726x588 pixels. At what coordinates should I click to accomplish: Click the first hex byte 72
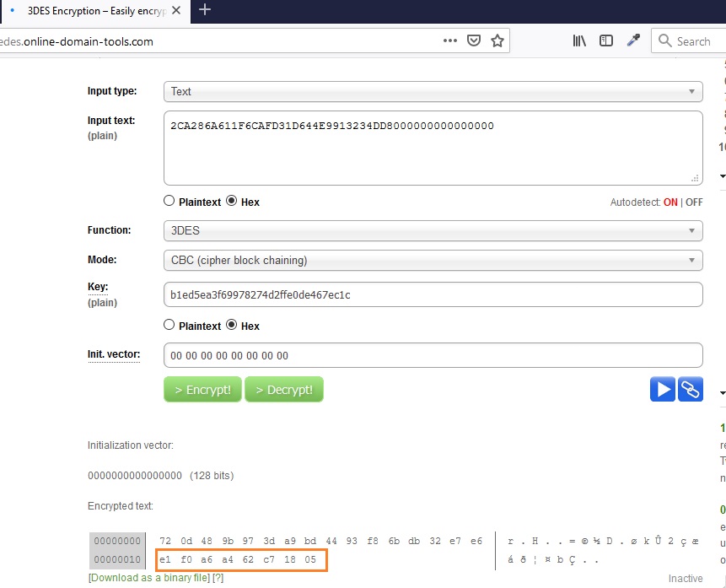coord(165,541)
